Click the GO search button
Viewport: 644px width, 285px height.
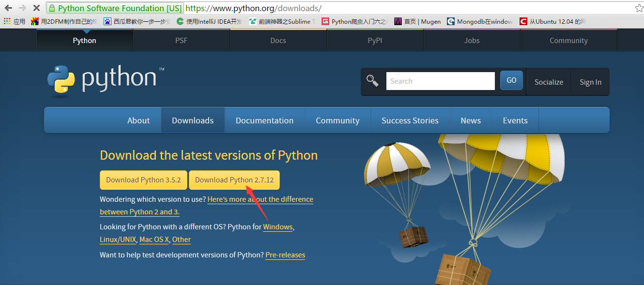tap(511, 80)
